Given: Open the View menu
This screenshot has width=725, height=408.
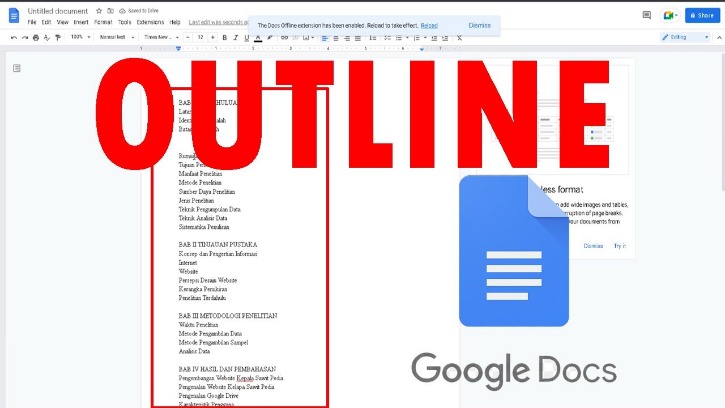Looking at the screenshot, I should coord(62,22).
